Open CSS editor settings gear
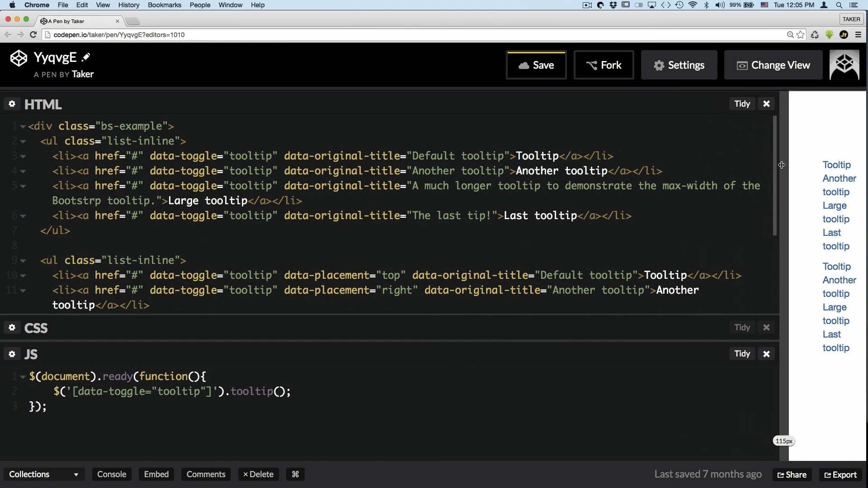The height and width of the screenshot is (488, 868). pos(12,328)
